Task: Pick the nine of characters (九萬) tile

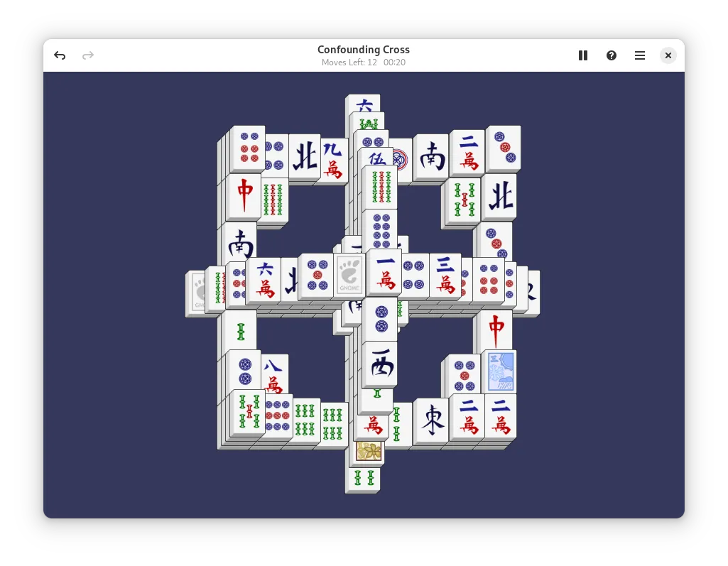Action: pos(333,159)
